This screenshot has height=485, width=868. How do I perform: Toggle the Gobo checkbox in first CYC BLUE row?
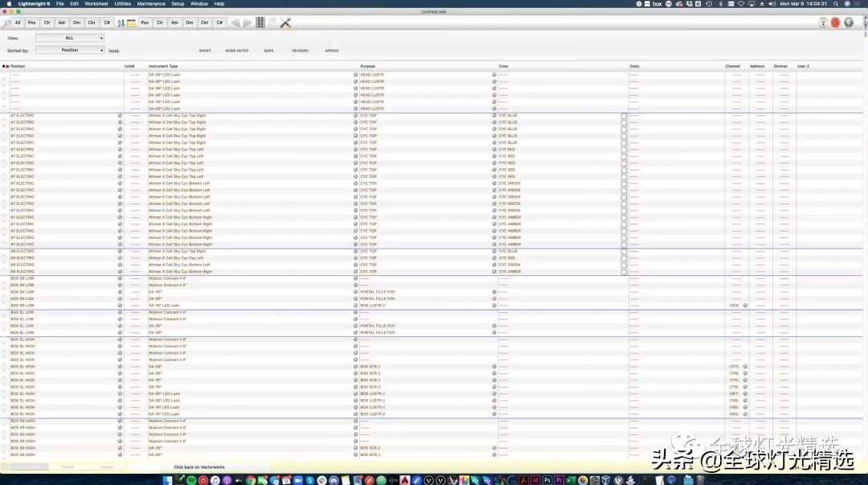coord(624,116)
